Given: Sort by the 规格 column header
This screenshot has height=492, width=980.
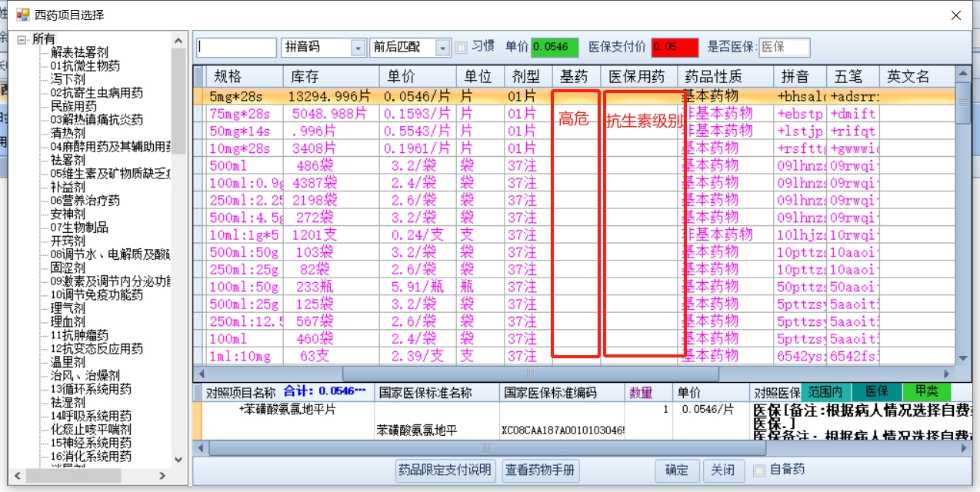Looking at the screenshot, I should 245,77.
